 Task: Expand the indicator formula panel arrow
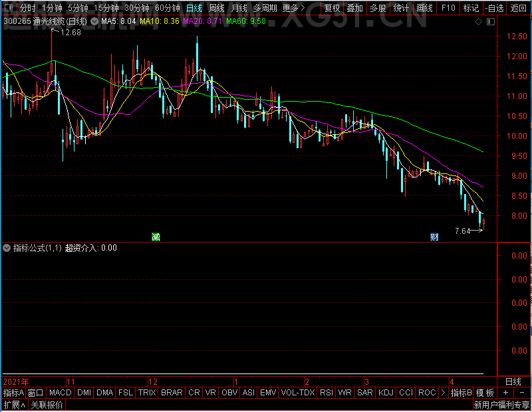7,248
